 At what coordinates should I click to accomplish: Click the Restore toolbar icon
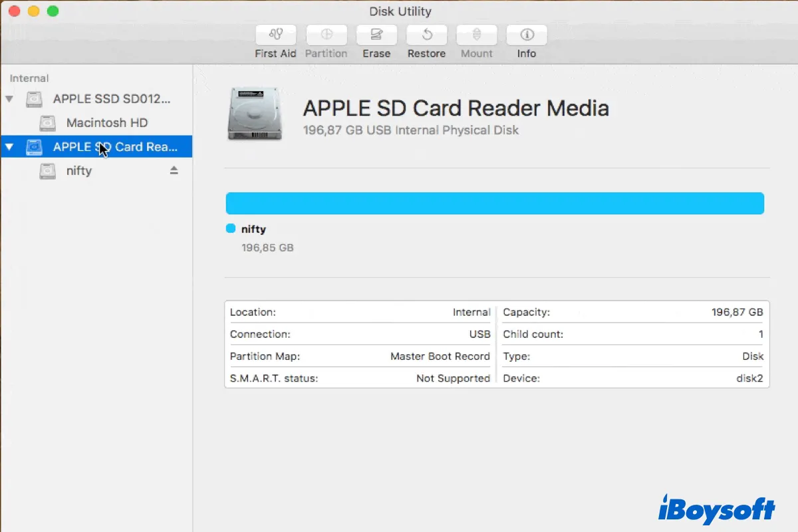[x=426, y=35]
